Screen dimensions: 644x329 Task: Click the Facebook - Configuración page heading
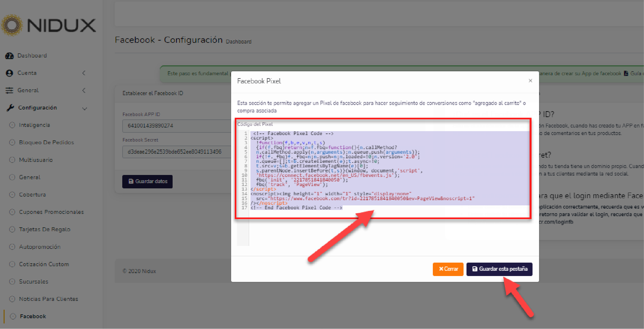(169, 40)
